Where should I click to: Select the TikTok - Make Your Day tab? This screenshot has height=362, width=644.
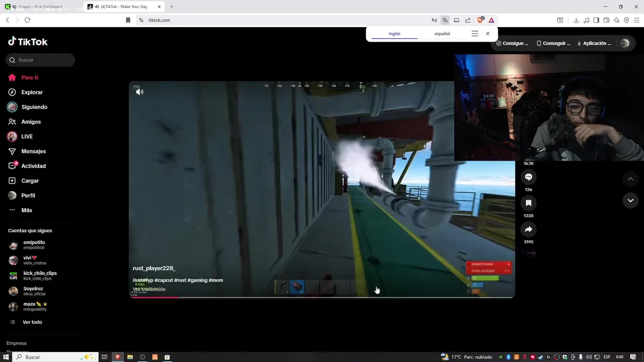click(124, 7)
